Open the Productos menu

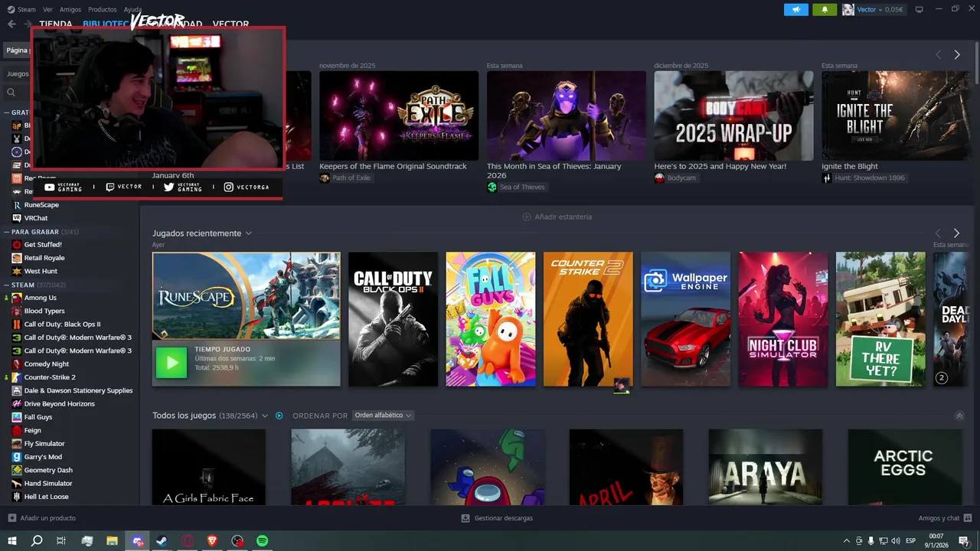[103, 9]
